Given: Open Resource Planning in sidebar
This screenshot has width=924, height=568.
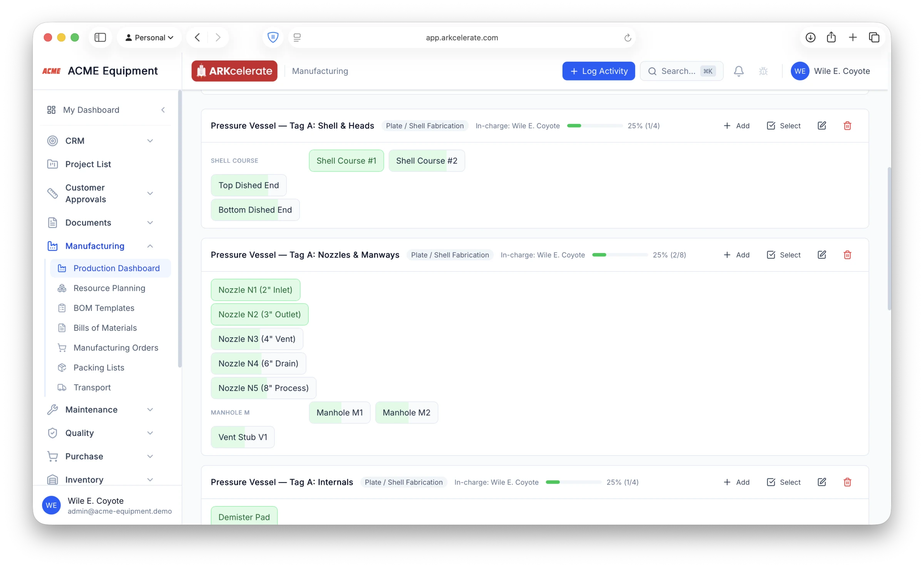Looking at the screenshot, I should (110, 288).
